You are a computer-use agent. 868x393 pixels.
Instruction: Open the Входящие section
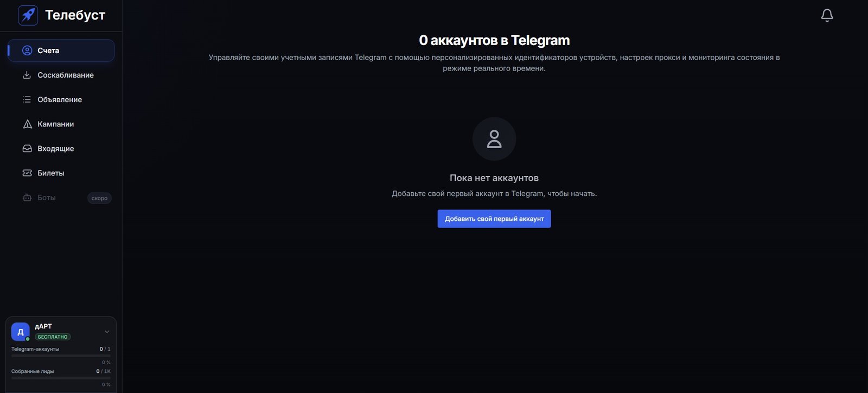pos(61,149)
